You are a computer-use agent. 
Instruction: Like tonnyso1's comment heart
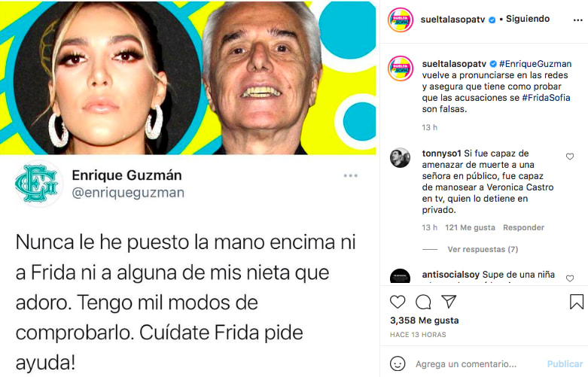[x=570, y=157]
